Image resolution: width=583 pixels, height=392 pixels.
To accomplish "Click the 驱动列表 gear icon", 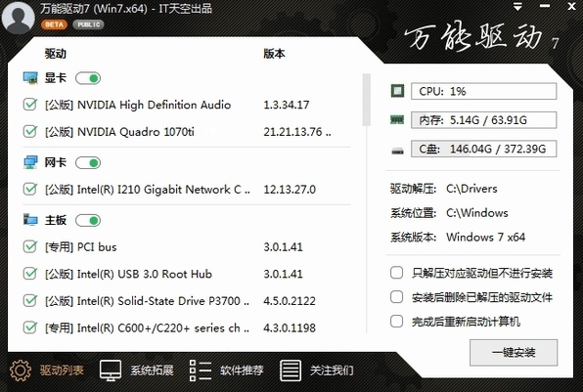I will pyautogui.click(x=21, y=370).
